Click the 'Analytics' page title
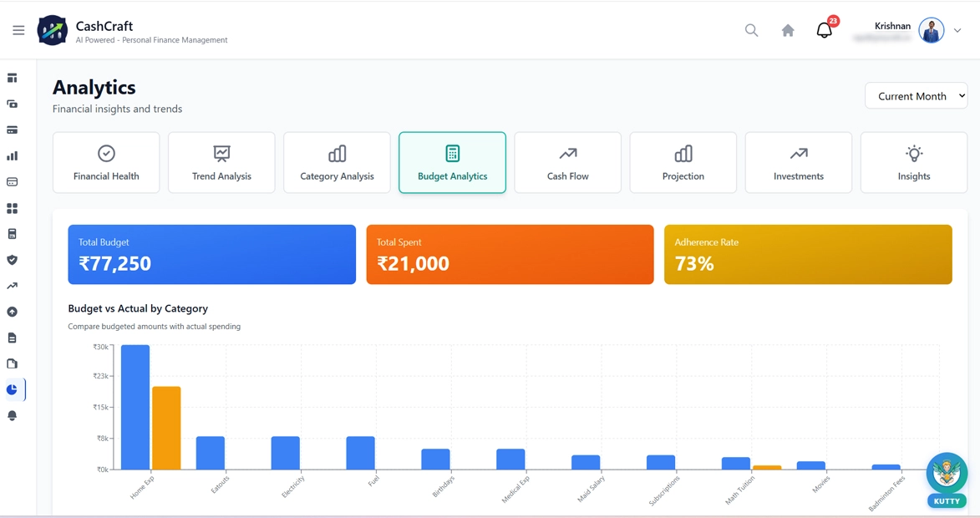Screen dimensions: 980x518 coord(94,88)
